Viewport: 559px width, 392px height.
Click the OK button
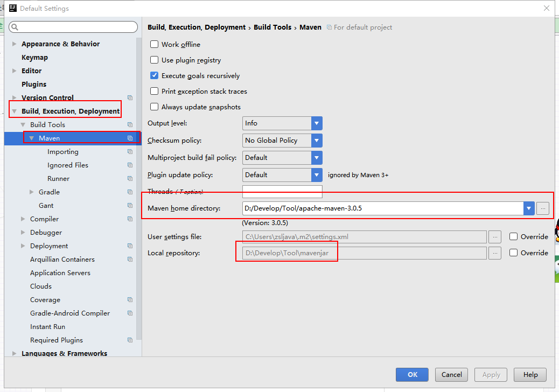coord(412,375)
